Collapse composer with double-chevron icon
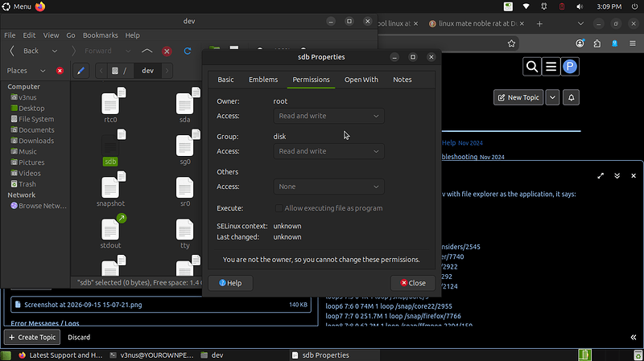 point(617,175)
